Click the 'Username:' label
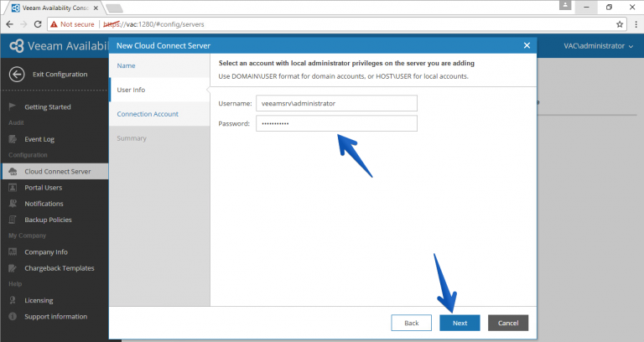Screen dimensions: 644x342 click(235, 103)
